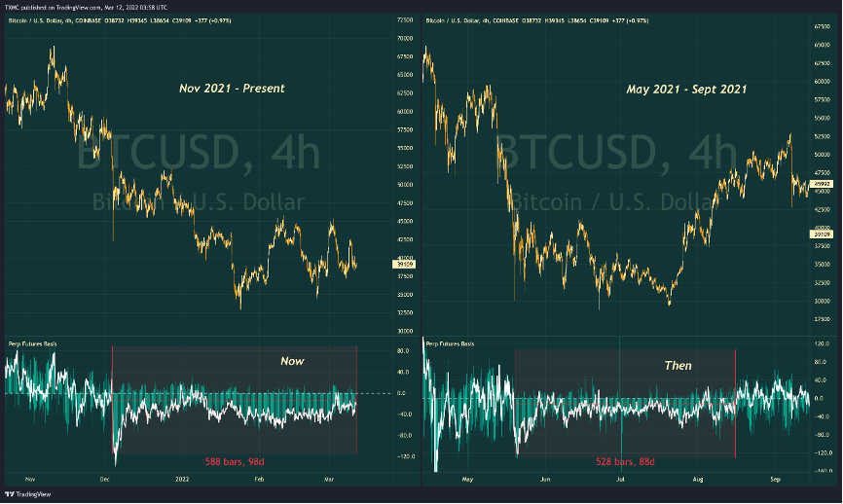This screenshot has height=504, width=843.
Task: Click the 'Jul' date label on right time axis
Action: pyautogui.click(x=620, y=480)
